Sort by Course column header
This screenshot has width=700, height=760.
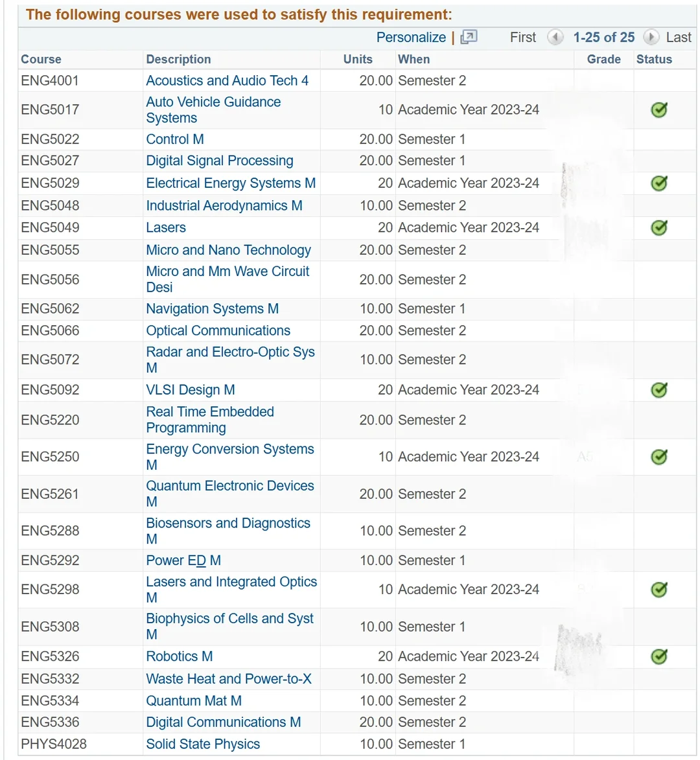41,59
